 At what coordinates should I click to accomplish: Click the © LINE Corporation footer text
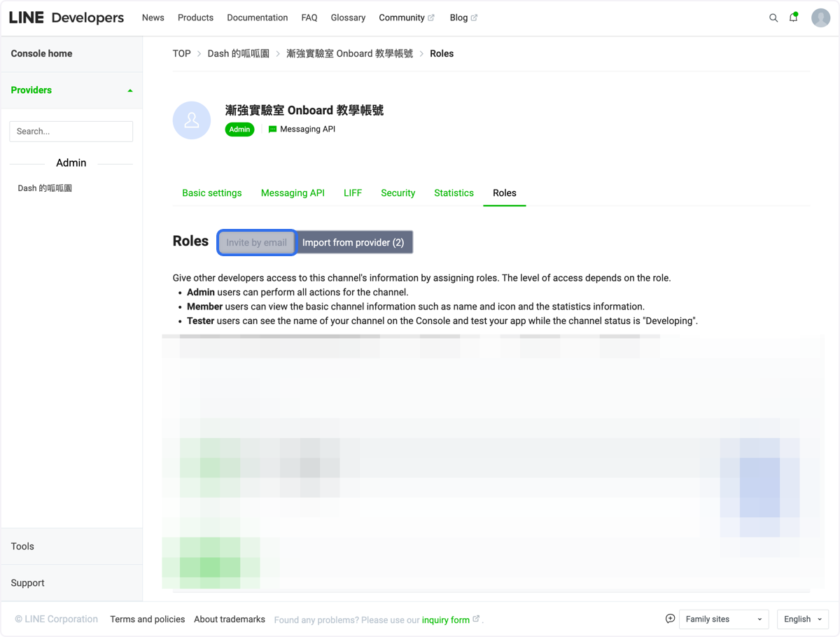pos(57,619)
